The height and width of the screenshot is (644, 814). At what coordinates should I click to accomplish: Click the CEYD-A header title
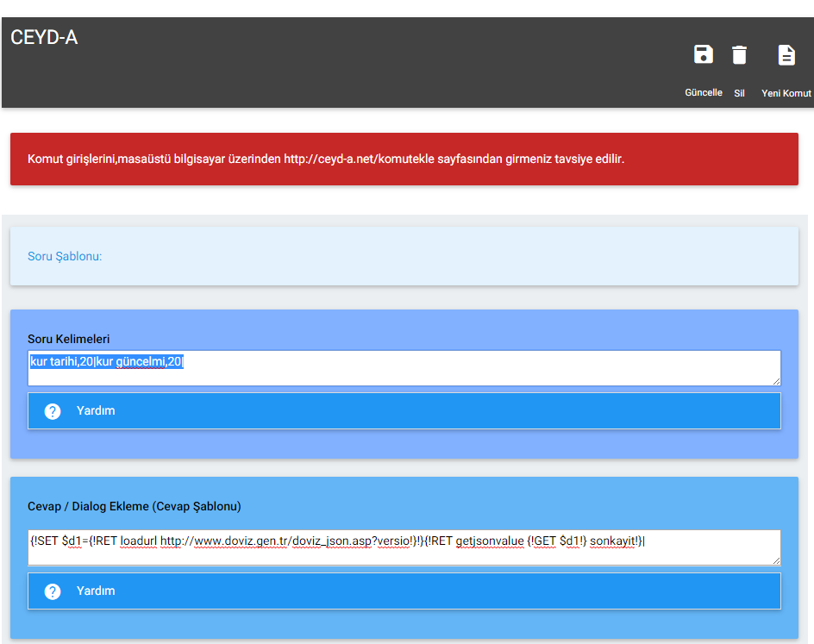coord(44,38)
